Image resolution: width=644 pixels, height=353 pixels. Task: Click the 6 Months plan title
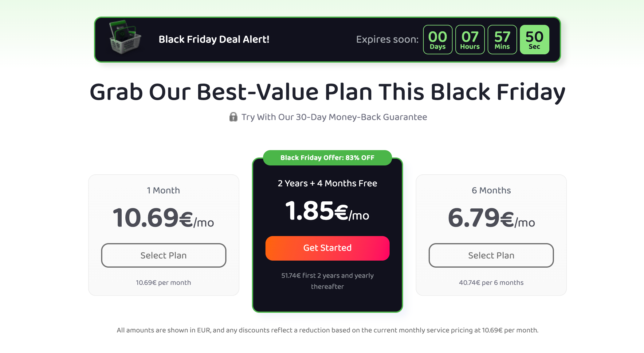pos(491,190)
